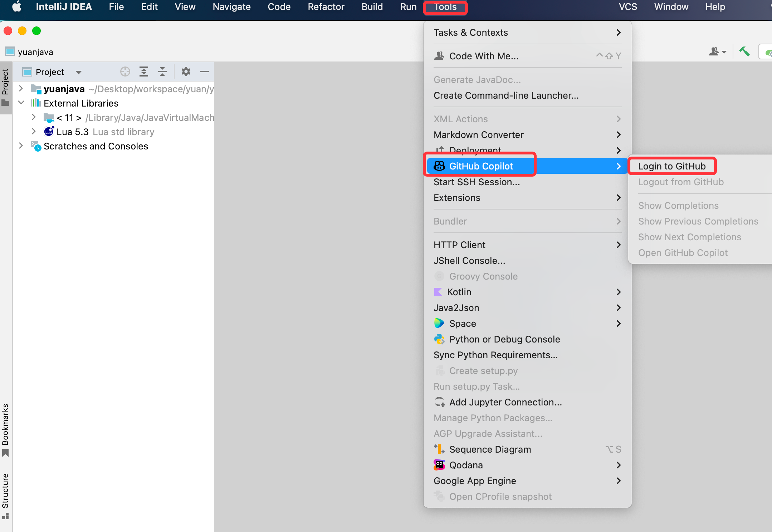772x532 pixels.
Task: Open the VCS menu
Action: click(628, 7)
